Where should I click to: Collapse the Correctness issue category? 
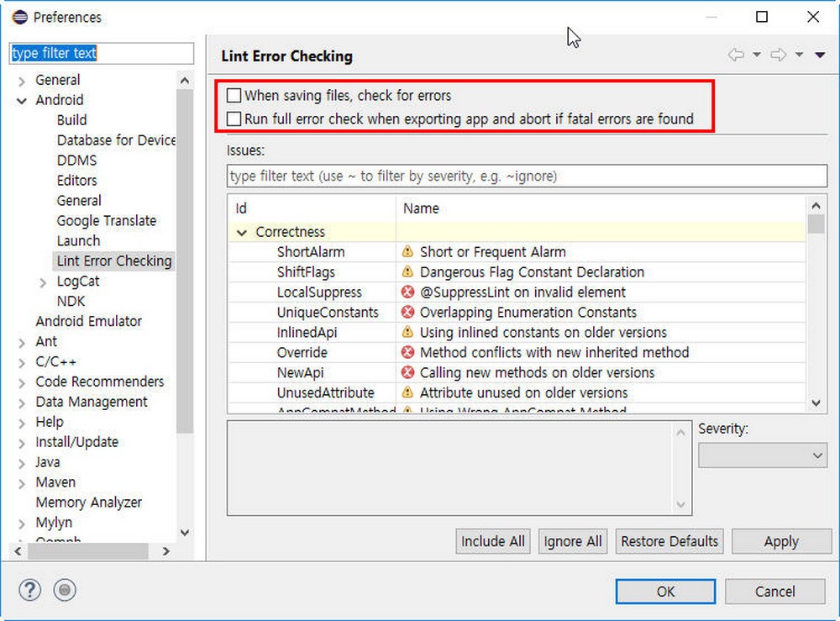pos(242,231)
